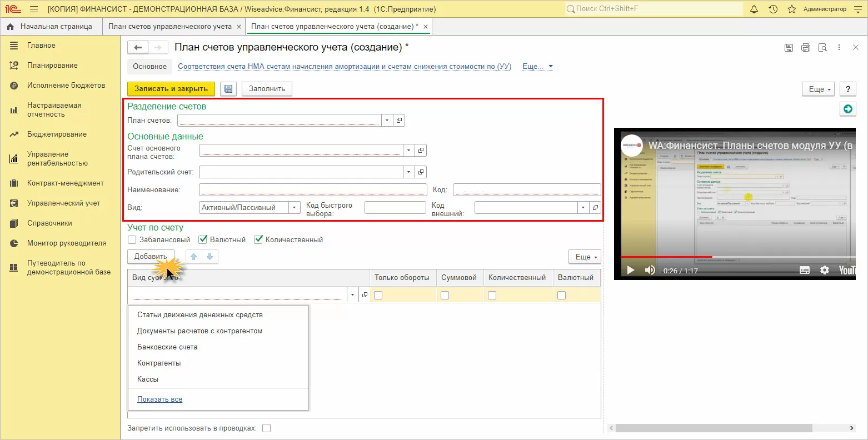Open the Монитор руководителя pie icon

(14, 243)
